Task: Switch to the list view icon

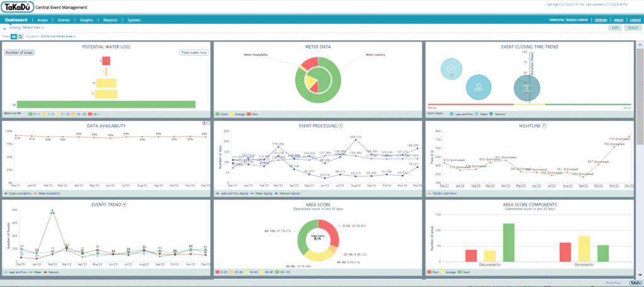Action: [x=20, y=36]
